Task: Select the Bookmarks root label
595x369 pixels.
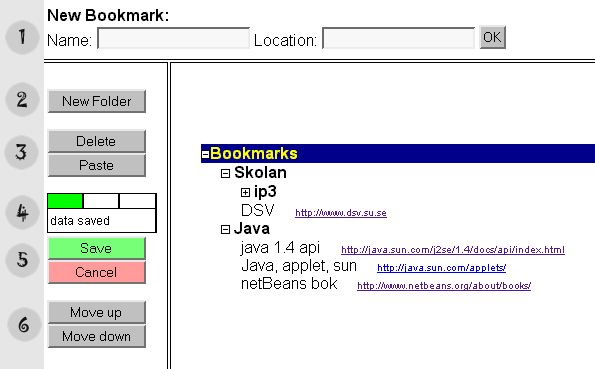Action: pyautogui.click(x=254, y=153)
